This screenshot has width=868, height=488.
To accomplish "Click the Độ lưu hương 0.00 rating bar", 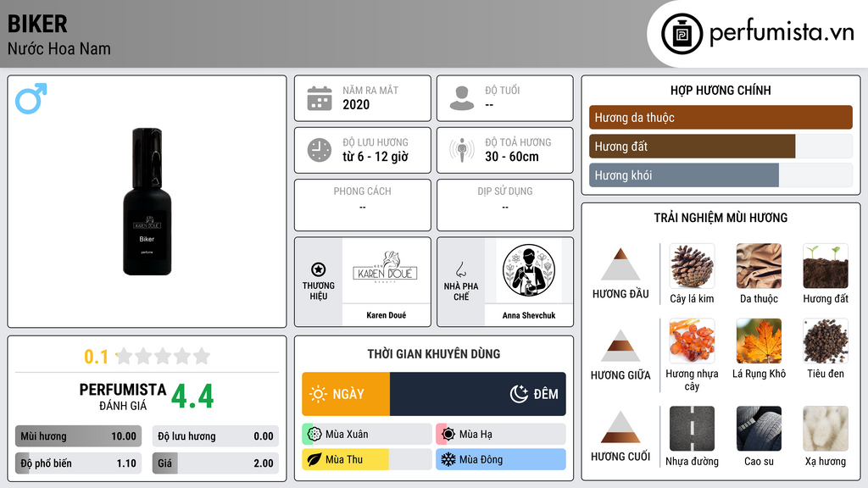I will pyautogui.click(x=215, y=436).
